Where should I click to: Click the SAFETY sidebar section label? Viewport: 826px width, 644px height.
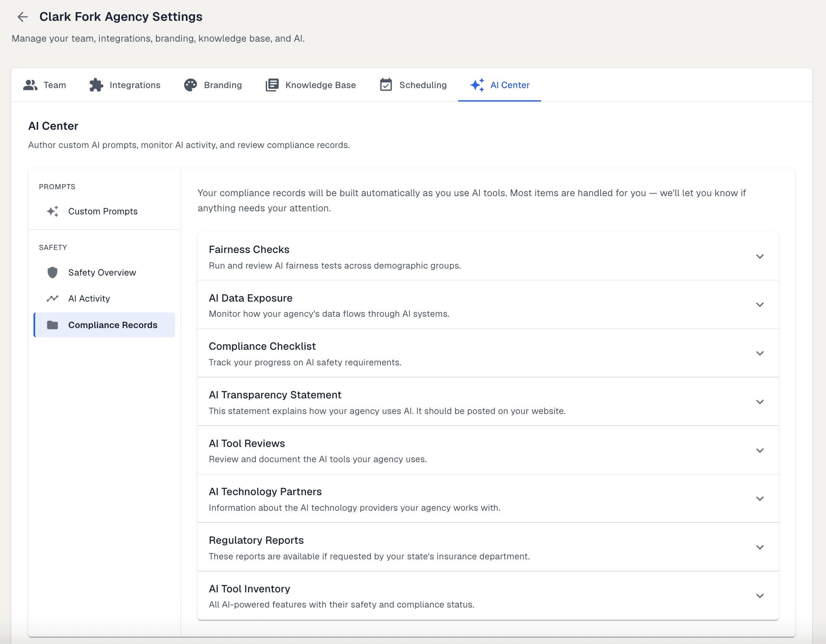pos(53,247)
